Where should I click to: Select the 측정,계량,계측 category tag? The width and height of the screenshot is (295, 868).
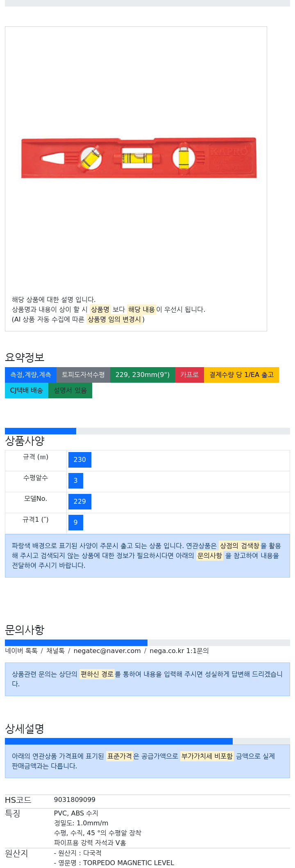tap(31, 375)
